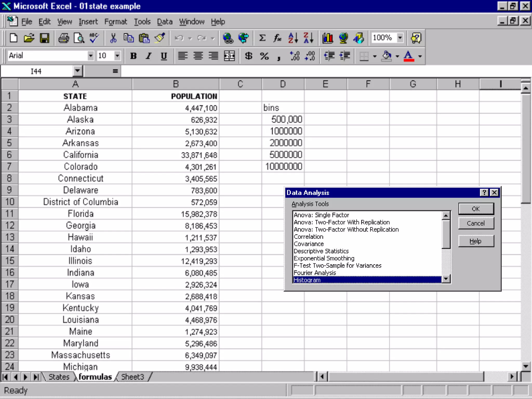Click Sort Ascending A-Z icon
The width and height of the screenshot is (532, 399).
(x=293, y=38)
